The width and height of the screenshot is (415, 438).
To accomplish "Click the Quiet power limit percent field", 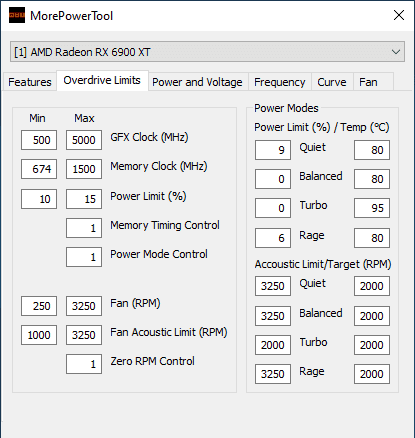I will pyautogui.click(x=273, y=150).
